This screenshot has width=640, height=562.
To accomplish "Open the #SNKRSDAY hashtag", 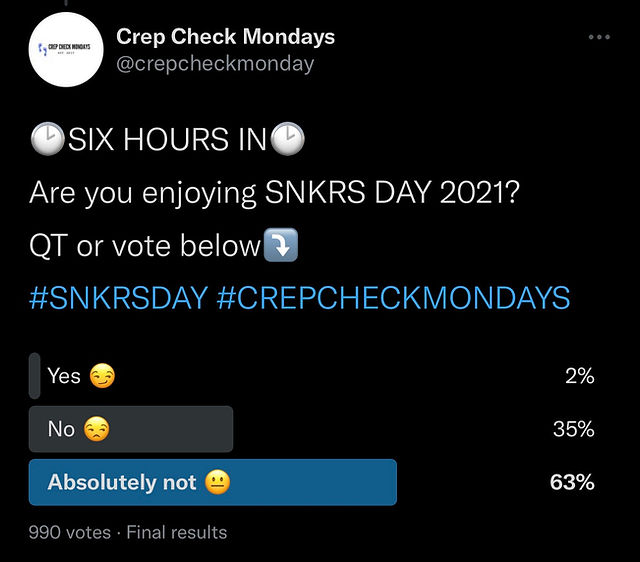I will (x=118, y=298).
